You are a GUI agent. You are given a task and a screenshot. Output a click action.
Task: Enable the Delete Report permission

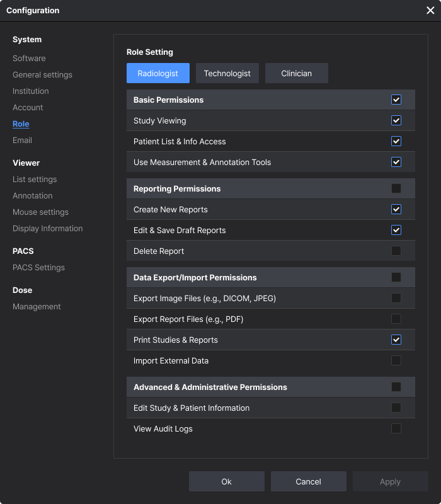[396, 251]
